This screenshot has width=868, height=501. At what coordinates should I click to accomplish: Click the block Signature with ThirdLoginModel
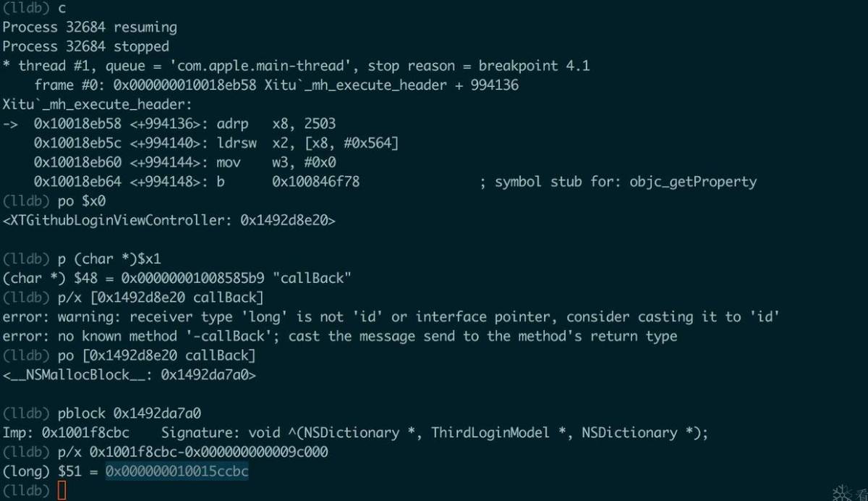434,433
